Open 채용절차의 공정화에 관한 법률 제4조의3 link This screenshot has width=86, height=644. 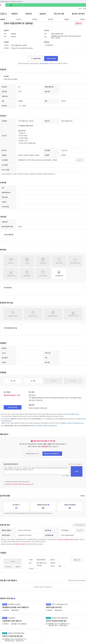(68, 414)
